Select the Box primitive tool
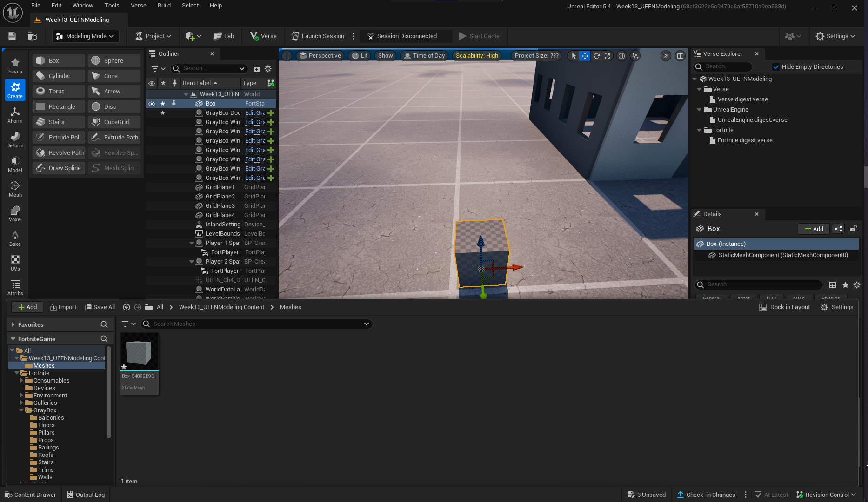Viewport: 868px width, 502px height. click(x=59, y=60)
